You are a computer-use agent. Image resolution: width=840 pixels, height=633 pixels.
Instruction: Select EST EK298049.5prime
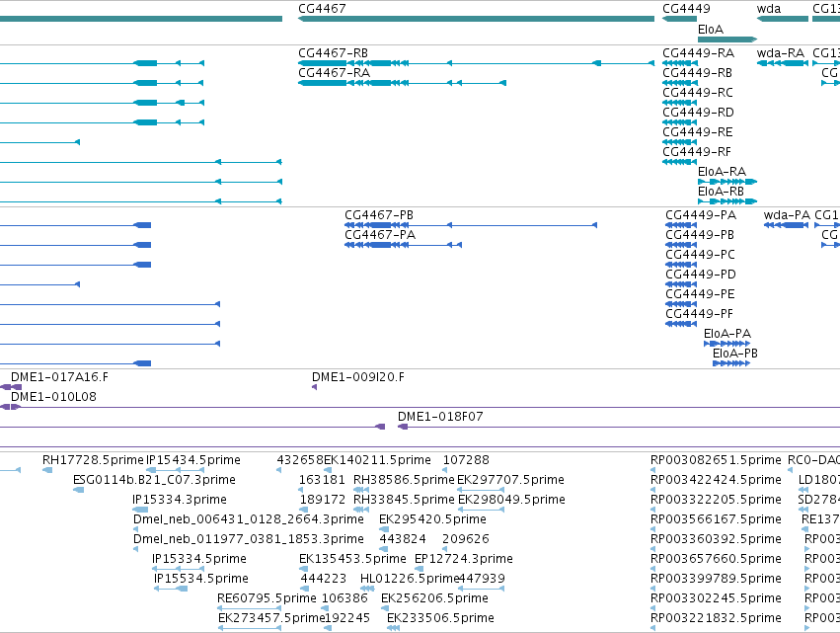481,510
